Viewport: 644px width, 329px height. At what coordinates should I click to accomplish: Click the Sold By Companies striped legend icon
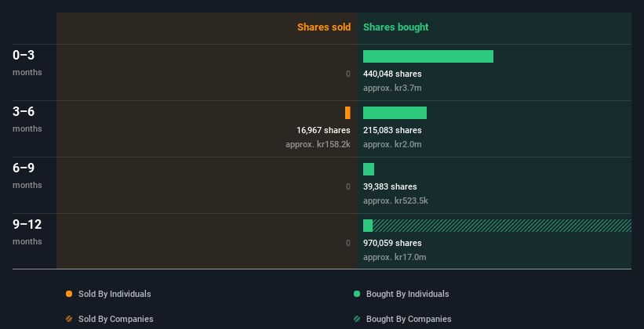point(69,319)
